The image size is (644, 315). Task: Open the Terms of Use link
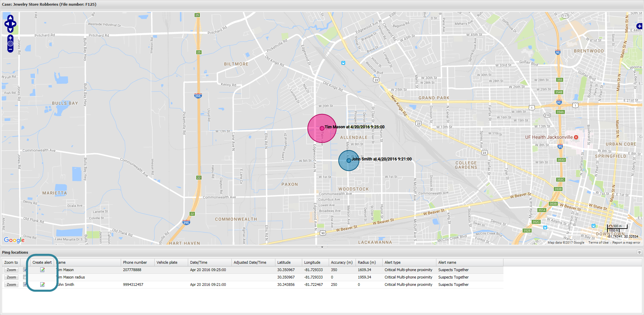(x=598, y=243)
